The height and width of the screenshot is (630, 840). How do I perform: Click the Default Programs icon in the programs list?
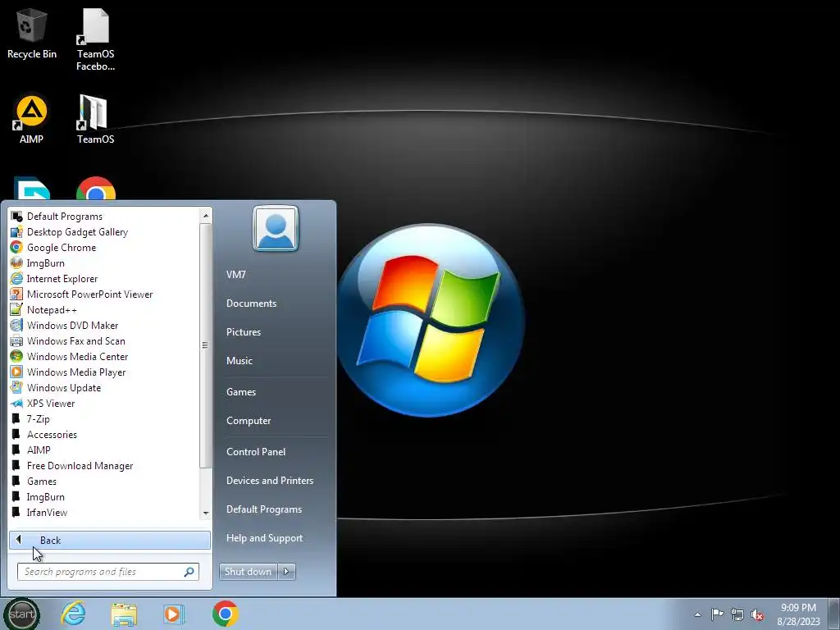(x=16, y=217)
